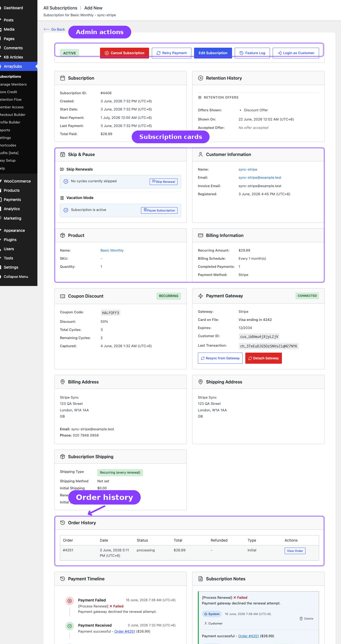The height and width of the screenshot is (644, 341).
Task: Open Store Credit submenu item
Action: coord(19,92)
